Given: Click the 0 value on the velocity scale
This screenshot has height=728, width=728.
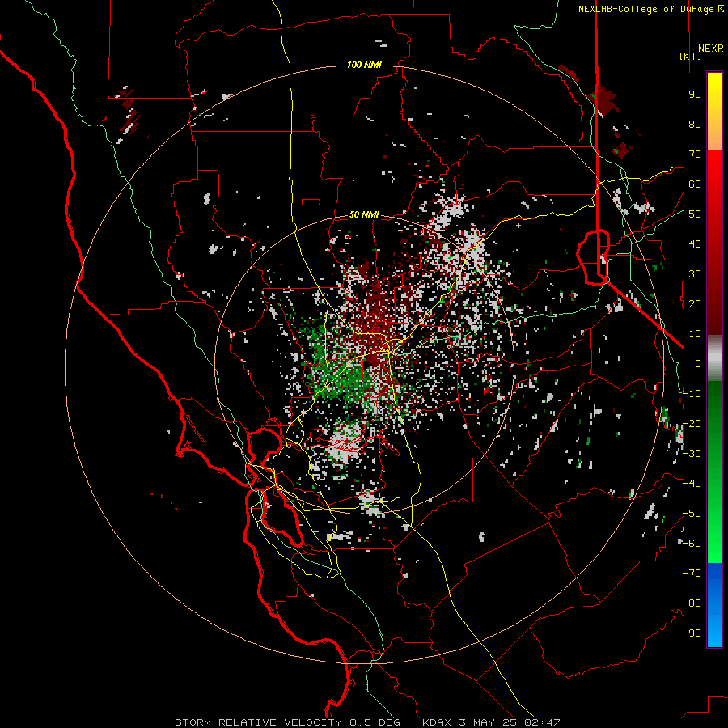Looking at the screenshot, I should (x=698, y=364).
